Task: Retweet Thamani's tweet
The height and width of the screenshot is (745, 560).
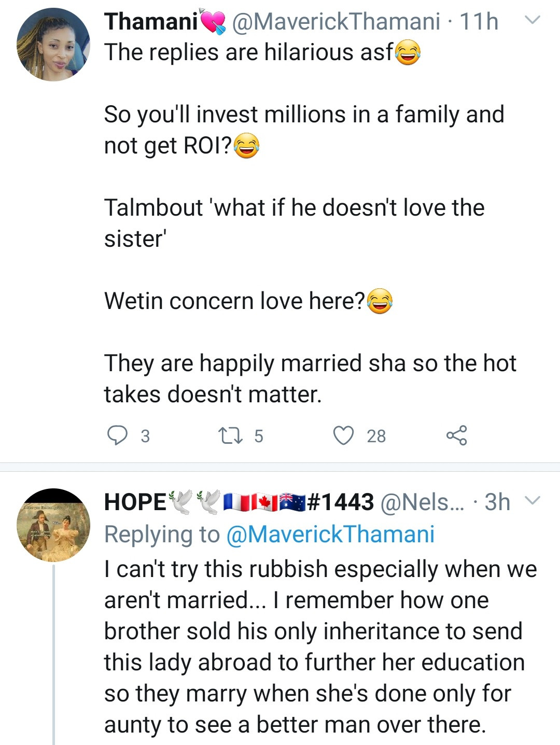Action: (x=230, y=435)
